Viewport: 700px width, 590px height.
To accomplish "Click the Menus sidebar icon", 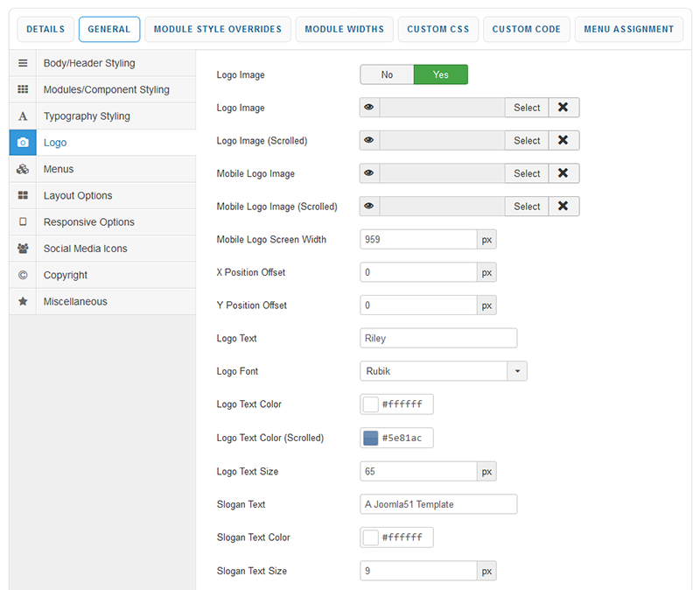I will tap(23, 170).
